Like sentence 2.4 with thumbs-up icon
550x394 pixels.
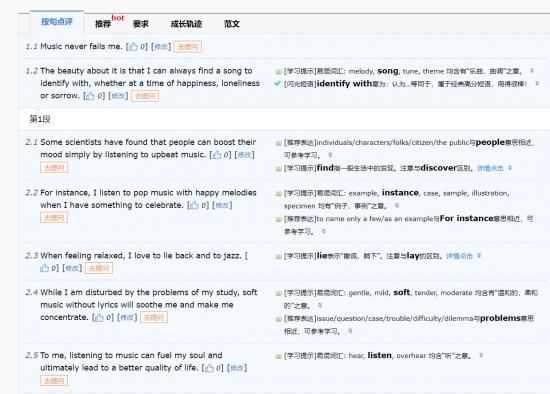tap(99, 318)
